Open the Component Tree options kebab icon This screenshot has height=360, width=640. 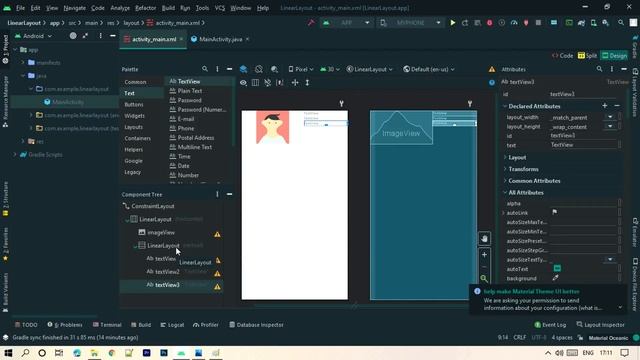pyautogui.click(x=217, y=194)
